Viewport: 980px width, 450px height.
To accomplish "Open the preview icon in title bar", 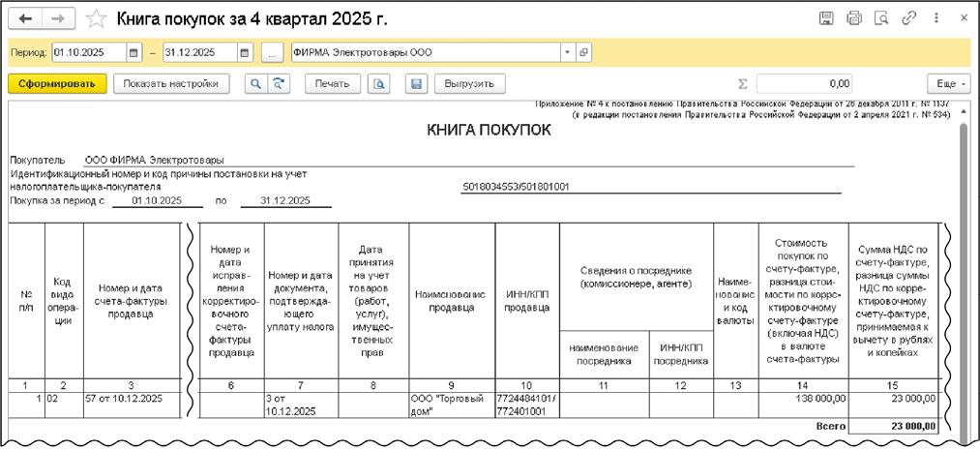I will 880,18.
